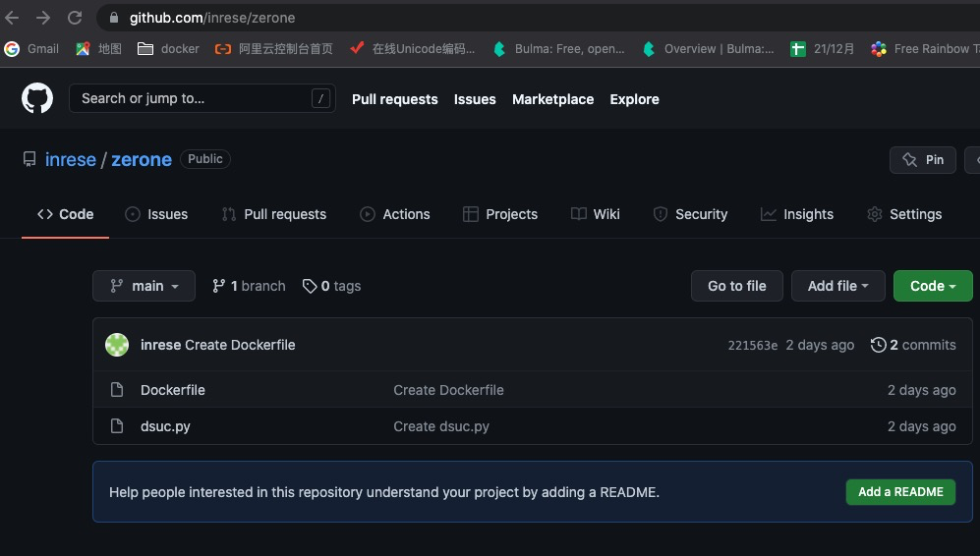This screenshot has height=556, width=980.
Task: Click the Dockerfile file icon
Action: [x=117, y=390]
